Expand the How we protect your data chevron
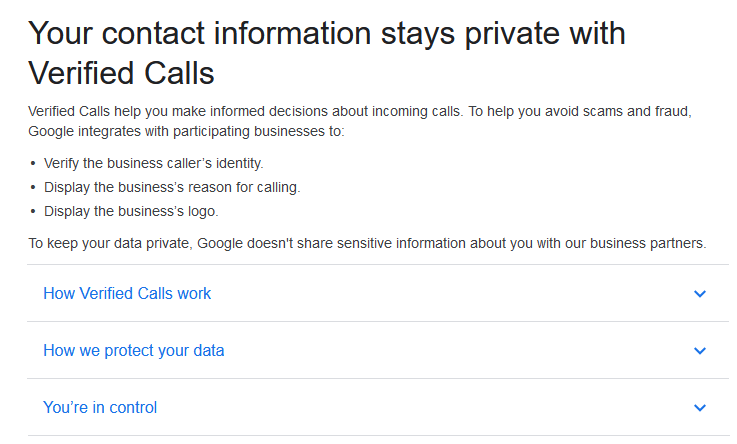 coord(700,351)
